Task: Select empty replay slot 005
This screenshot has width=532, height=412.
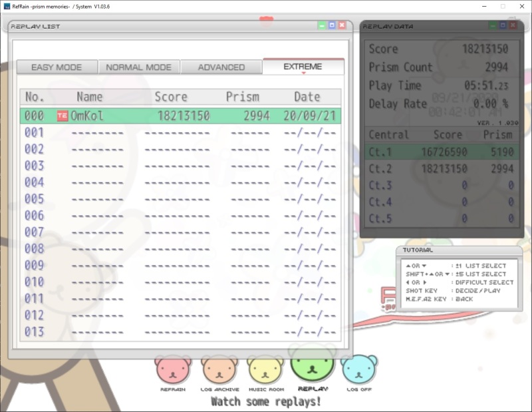Action: click(180, 199)
